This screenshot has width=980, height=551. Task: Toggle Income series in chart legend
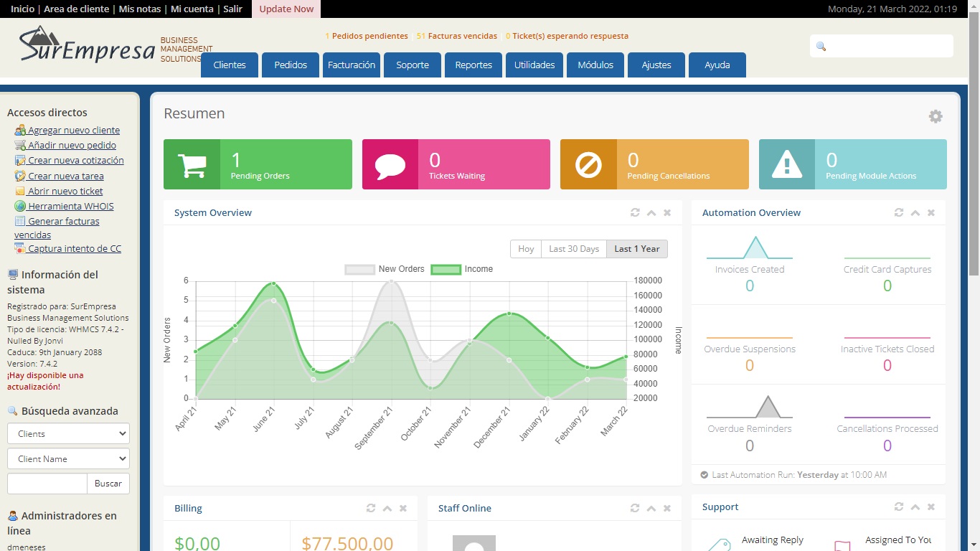pos(446,270)
